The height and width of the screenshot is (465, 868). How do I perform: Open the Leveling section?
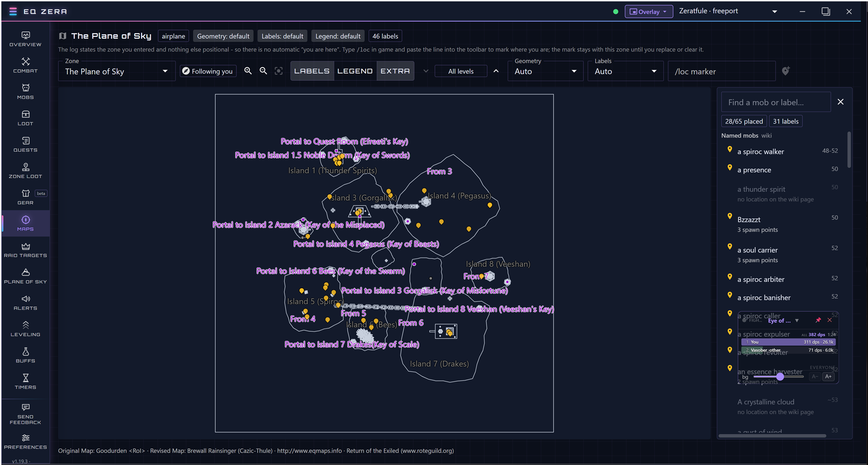[25, 329]
